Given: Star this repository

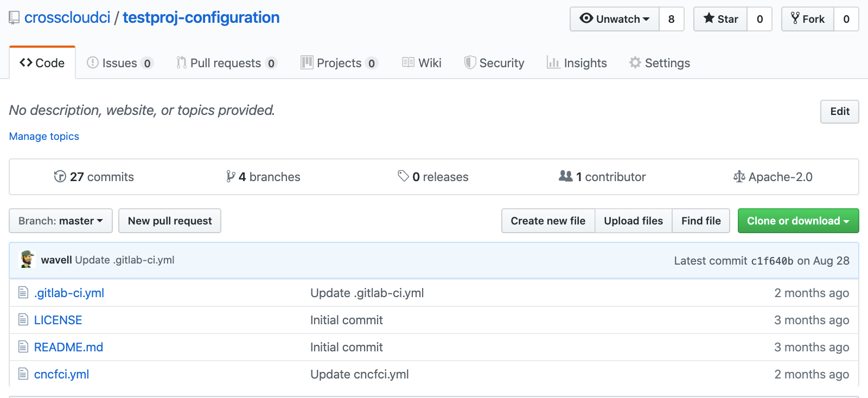Looking at the screenshot, I should pos(720,19).
